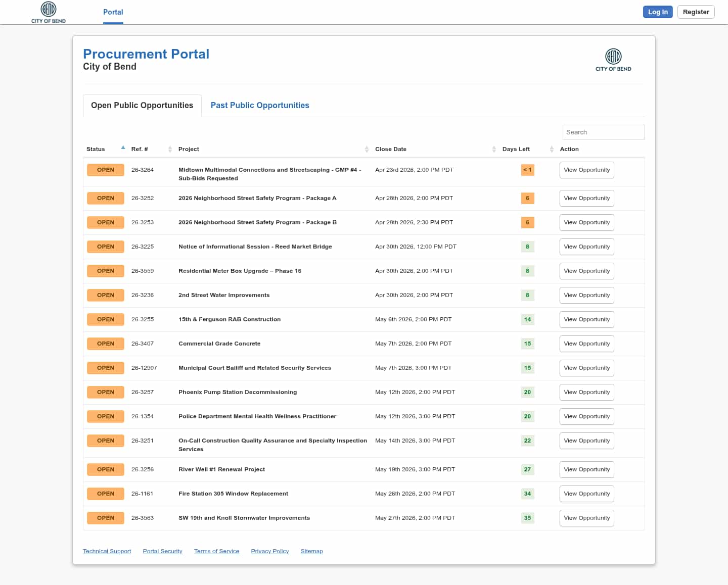The image size is (728, 585).
Task: Focus the Search input field
Action: tap(603, 132)
